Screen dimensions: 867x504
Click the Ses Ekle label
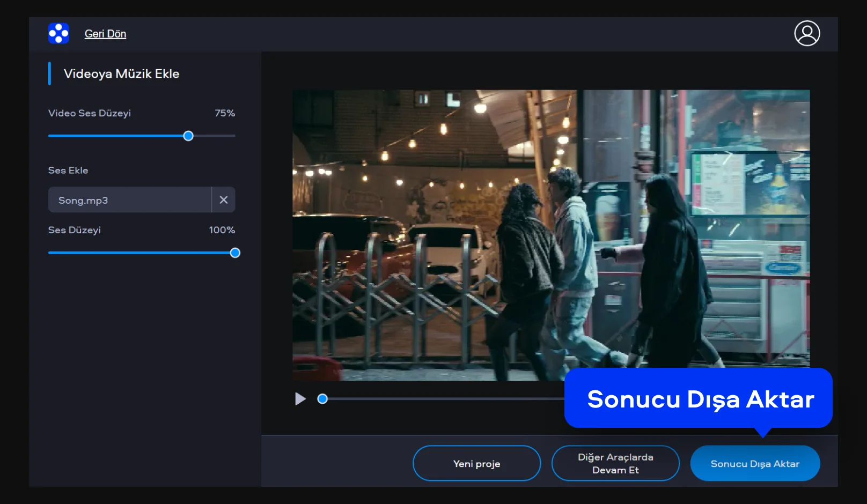pyautogui.click(x=68, y=171)
